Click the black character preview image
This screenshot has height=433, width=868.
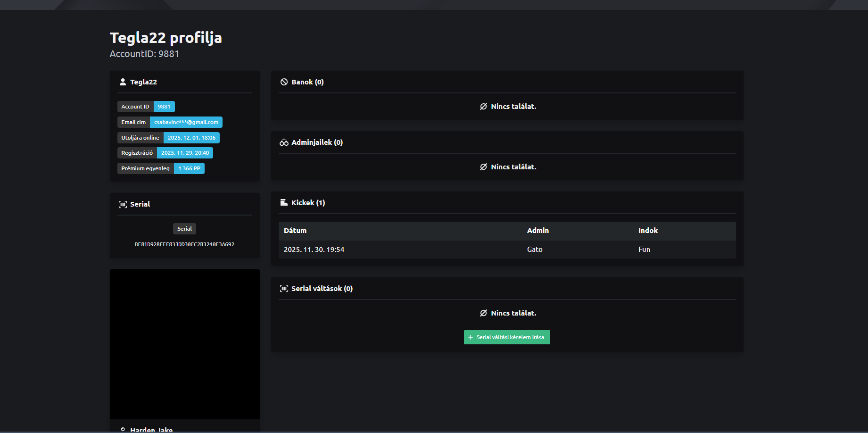(184, 344)
